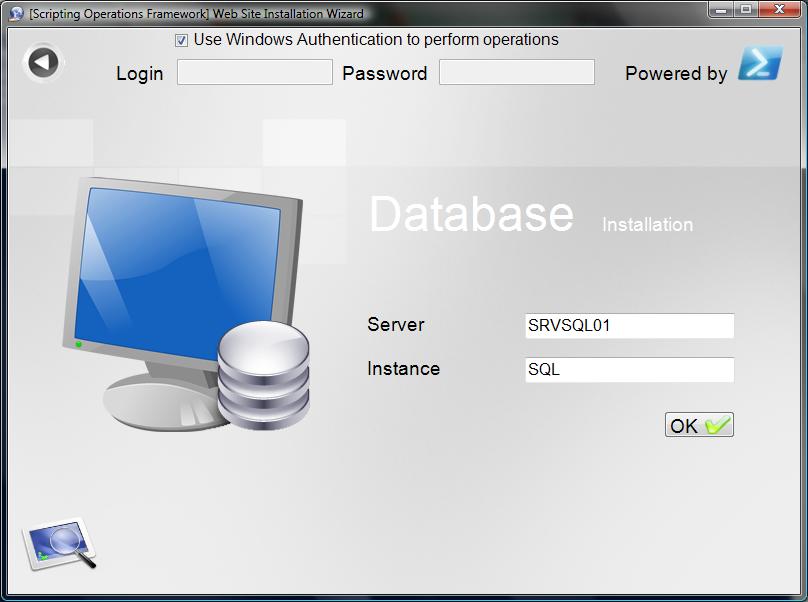Focus the Login input field
808x602 pixels.
255,72
